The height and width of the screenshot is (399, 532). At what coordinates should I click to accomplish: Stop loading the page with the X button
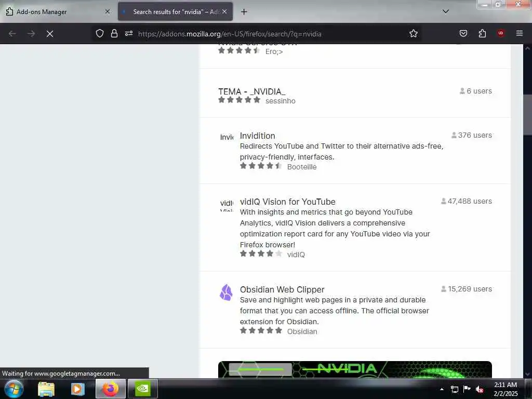click(50, 34)
